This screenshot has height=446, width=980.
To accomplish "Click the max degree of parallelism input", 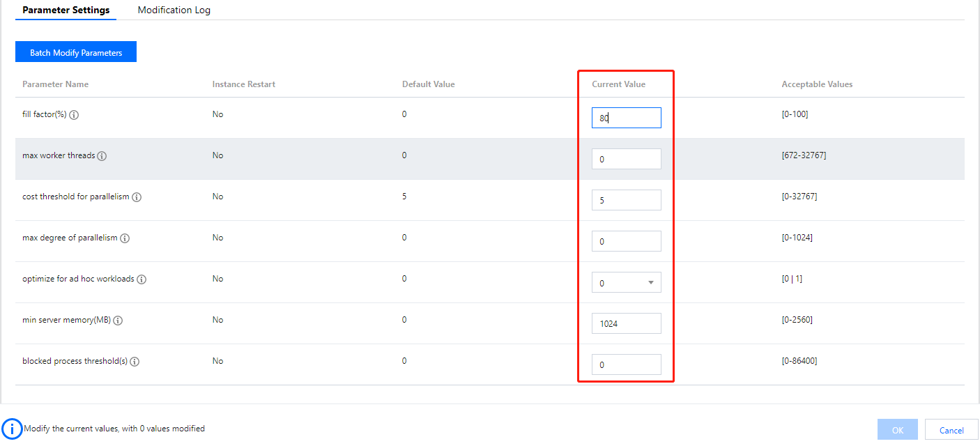I will (x=626, y=241).
